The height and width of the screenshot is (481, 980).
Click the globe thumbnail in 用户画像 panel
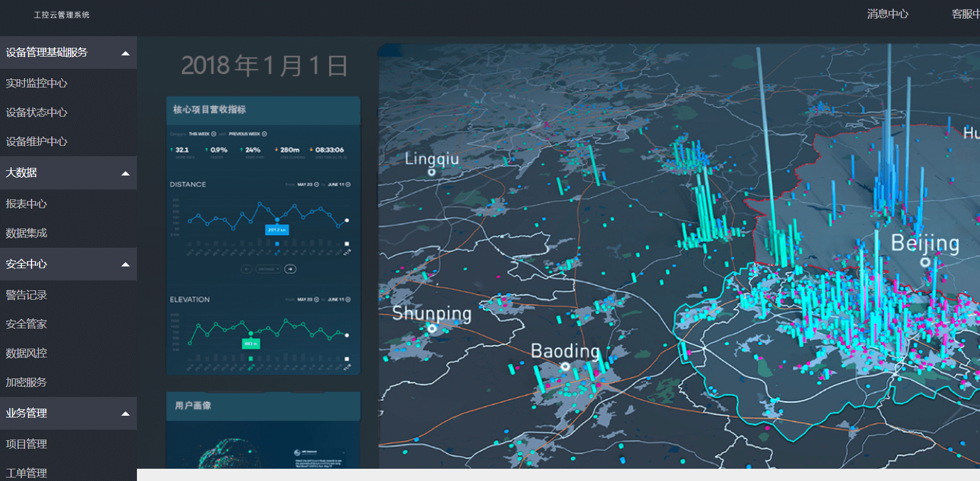(x=230, y=454)
